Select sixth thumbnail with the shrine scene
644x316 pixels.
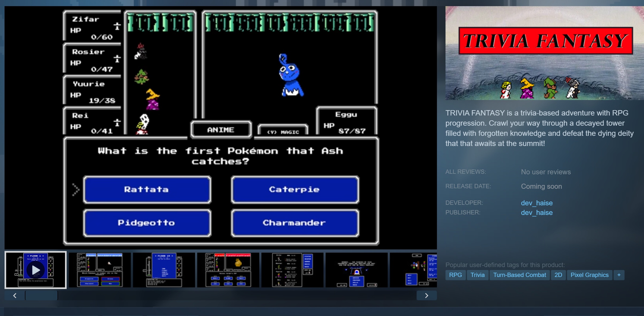pos(356,270)
